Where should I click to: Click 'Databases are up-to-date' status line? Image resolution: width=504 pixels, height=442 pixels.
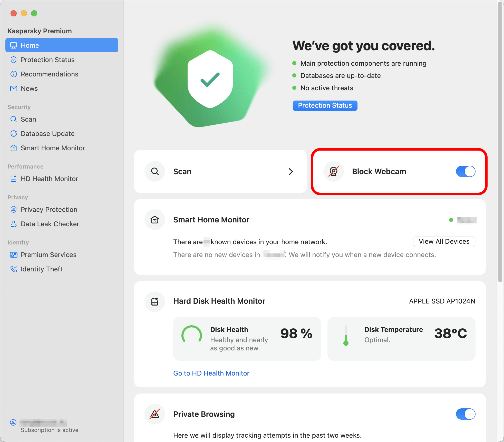click(341, 76)
